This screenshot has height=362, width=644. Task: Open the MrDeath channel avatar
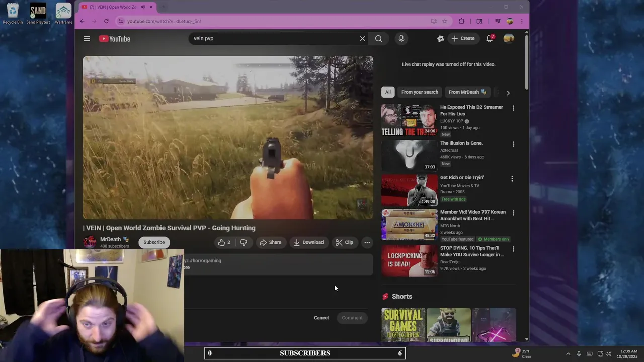[90, 242]
